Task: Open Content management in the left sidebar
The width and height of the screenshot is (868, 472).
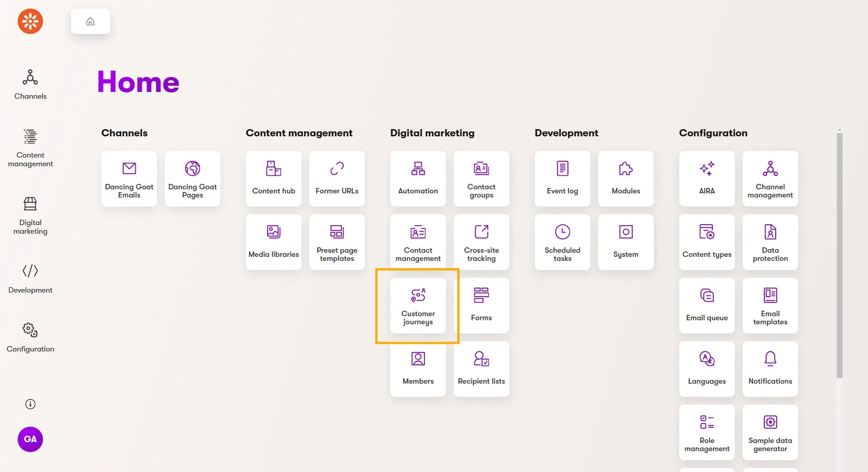Action: coord(30,148)
